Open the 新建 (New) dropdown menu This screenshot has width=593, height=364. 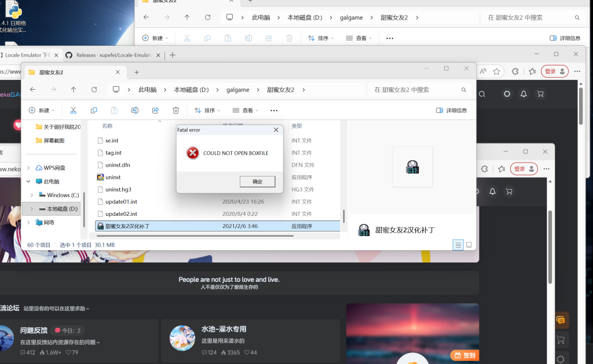click(41, 110)
